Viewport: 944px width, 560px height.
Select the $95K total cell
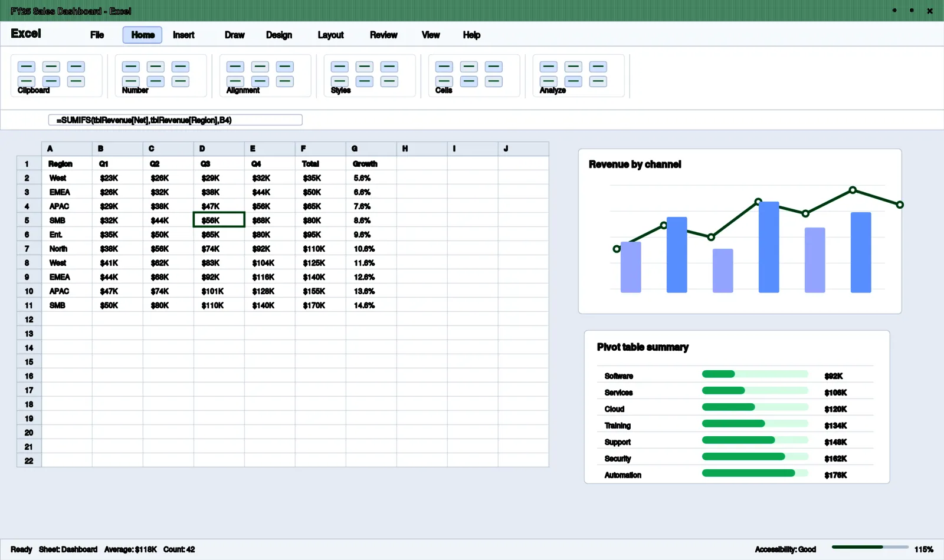[320, 235]
